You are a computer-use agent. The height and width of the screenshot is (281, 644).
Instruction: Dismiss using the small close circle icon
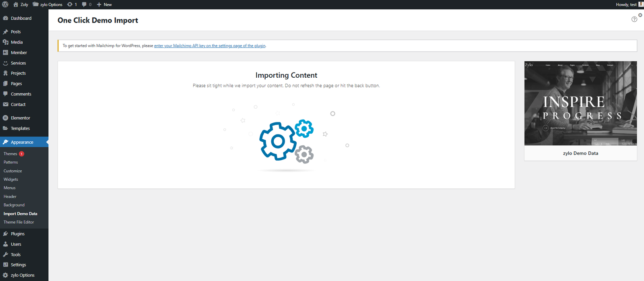(640, 15)
